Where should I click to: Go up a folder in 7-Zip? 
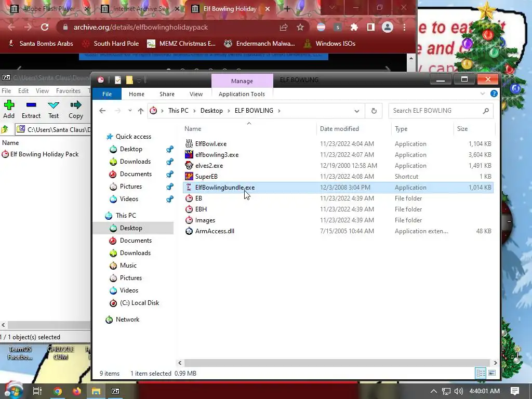point(5,129)
